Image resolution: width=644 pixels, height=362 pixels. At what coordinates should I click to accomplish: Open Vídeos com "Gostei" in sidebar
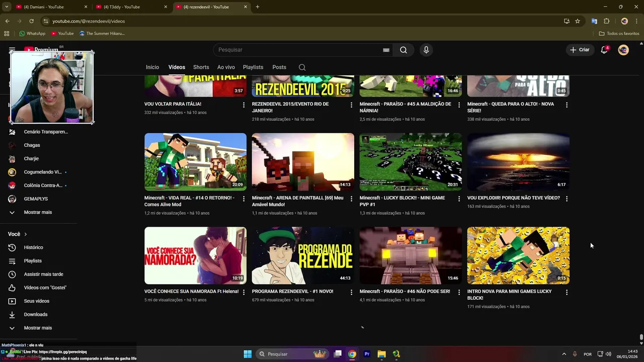pyautogui.click(x=45, y=288)
